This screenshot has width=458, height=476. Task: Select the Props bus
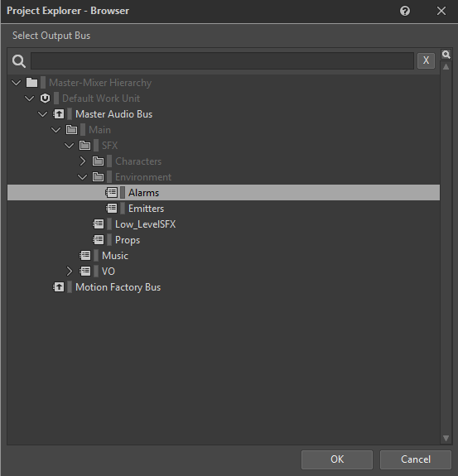click(x=128, y=240)
